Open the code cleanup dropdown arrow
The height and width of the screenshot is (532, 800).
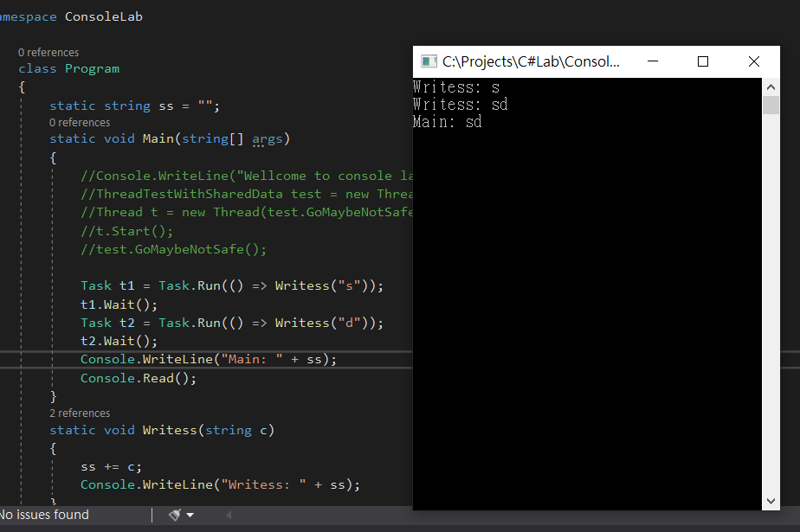click(x=190, y=516)
